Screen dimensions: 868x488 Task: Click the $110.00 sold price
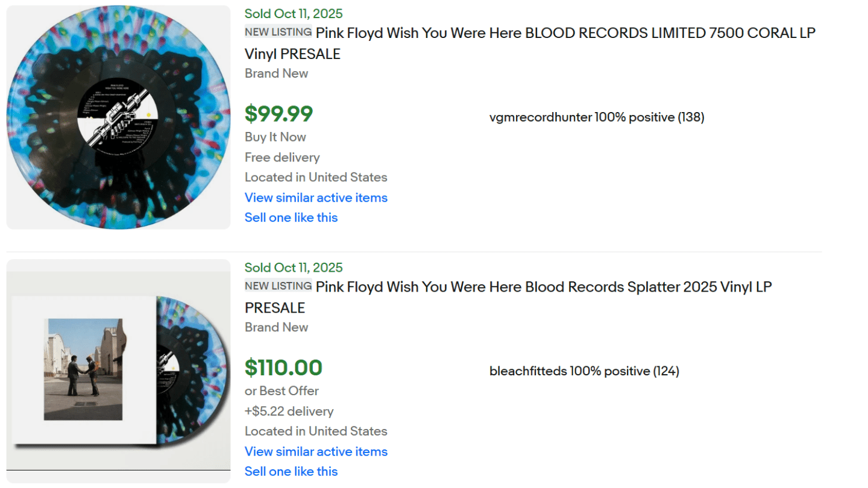283,368
